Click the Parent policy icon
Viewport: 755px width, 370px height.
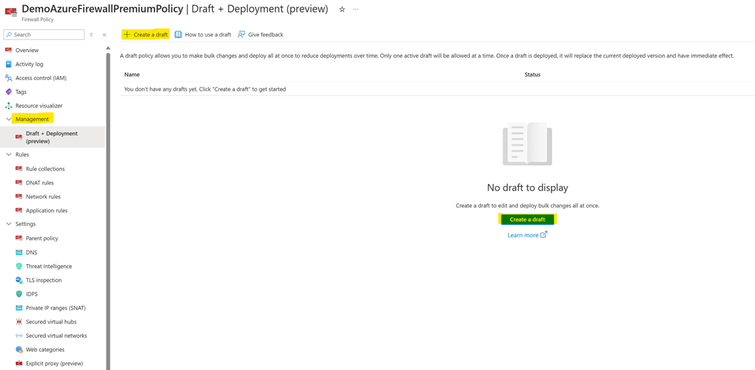click(19, 238)
